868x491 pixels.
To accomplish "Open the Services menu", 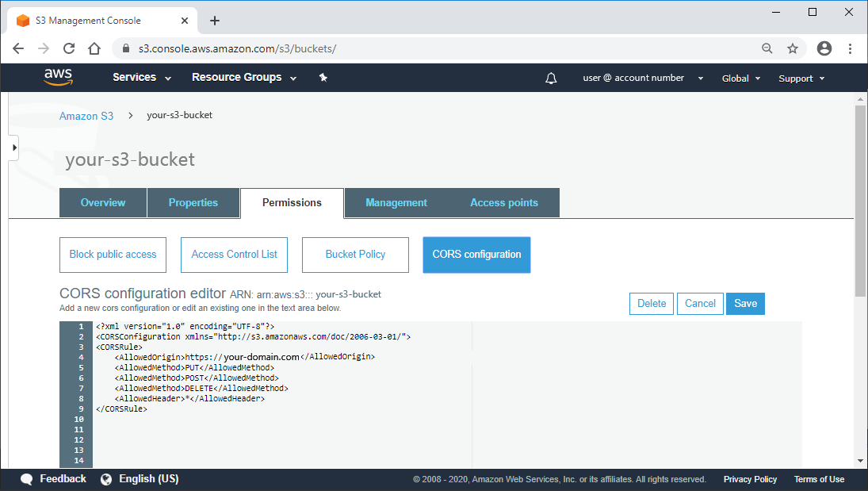I will tap(142, 78).
